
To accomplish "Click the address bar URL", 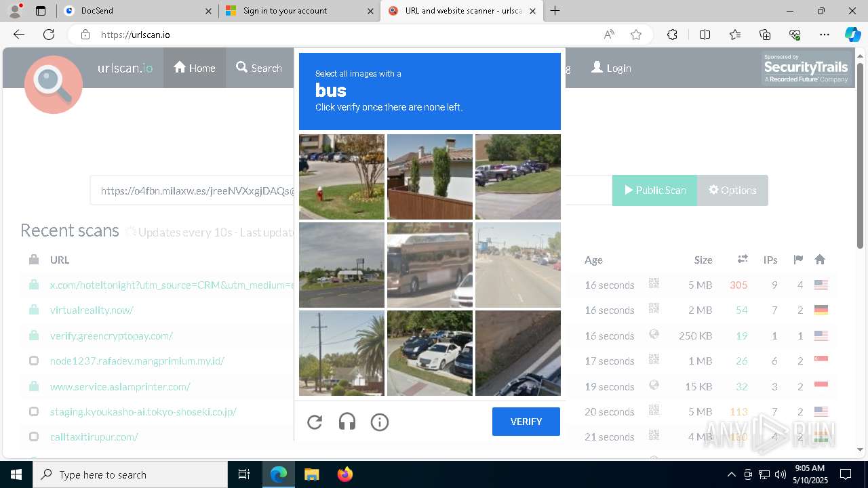I will [136, 35].
